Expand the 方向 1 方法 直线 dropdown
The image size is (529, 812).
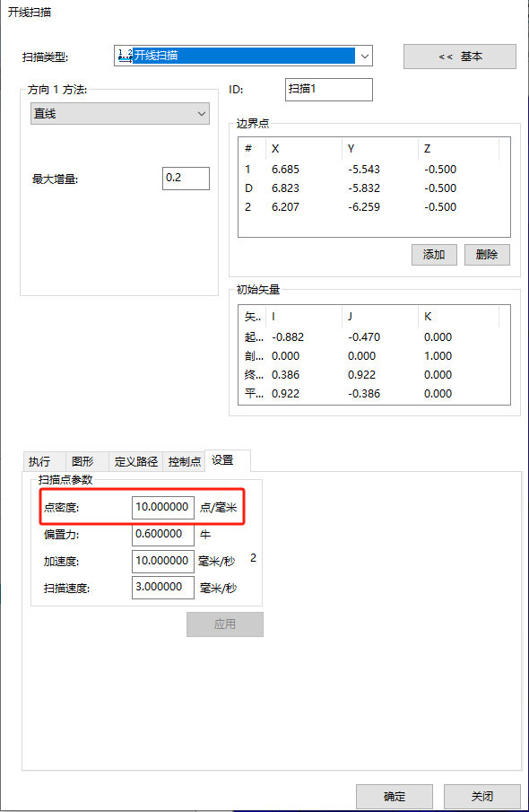tap(120, 113)
